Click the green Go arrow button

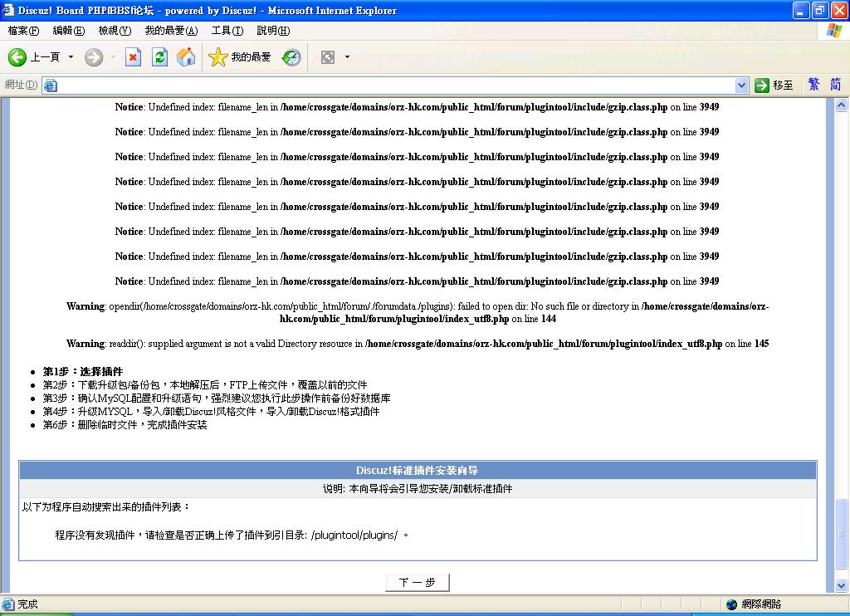762,86
